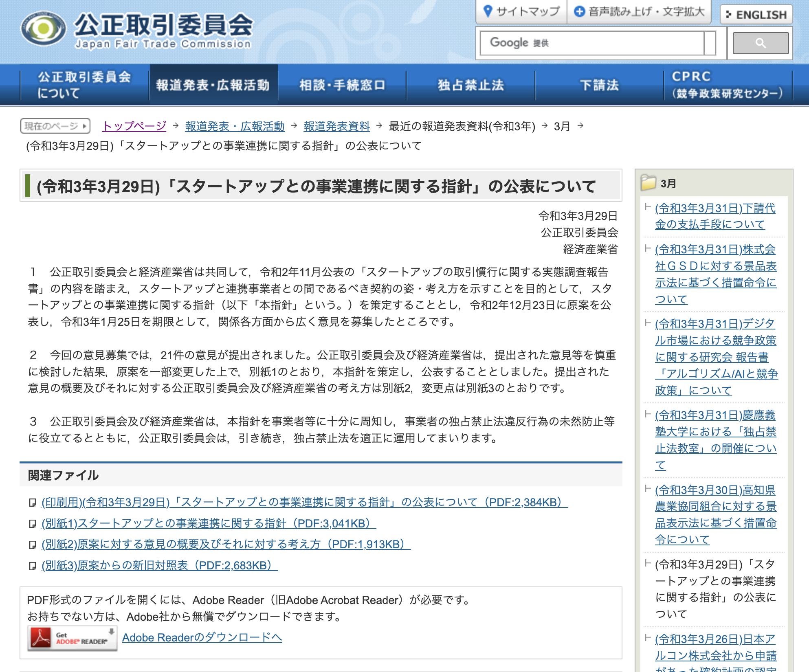Open sidebar link 高知県農業協同組合 措置命令
The image size is (809, 672).
[716, 515]
